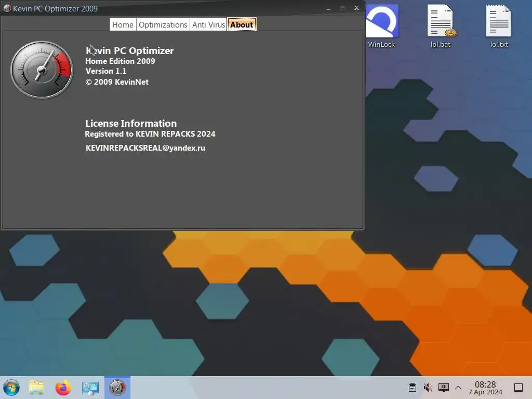The image size is (532, 399).
Task: Open the WinLock desktop icon
Action: click(x=382, y=26)
